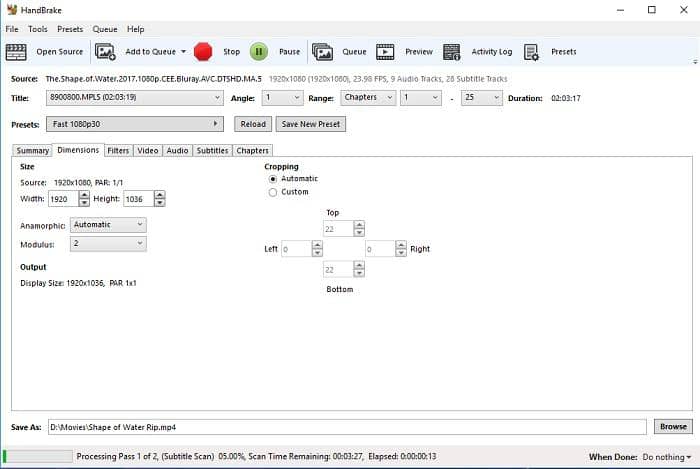This screenshot has height=469, width=700.
Task: Click the Pause label in toolbar
Action: (289, 52)
